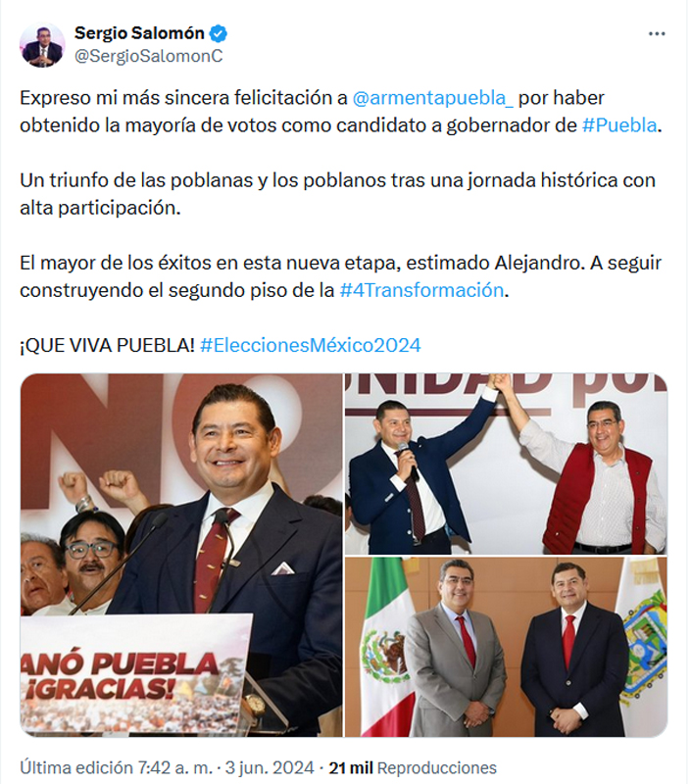Open the #4Transformación hashtag
Viewport: 691px width, 784px height.
click(x=421, y=290)
